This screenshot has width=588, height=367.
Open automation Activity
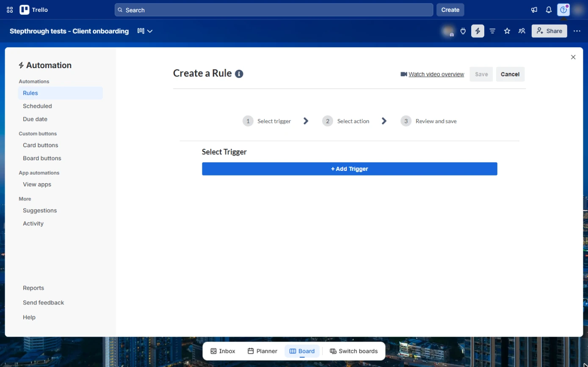click(x=60, y=224)
